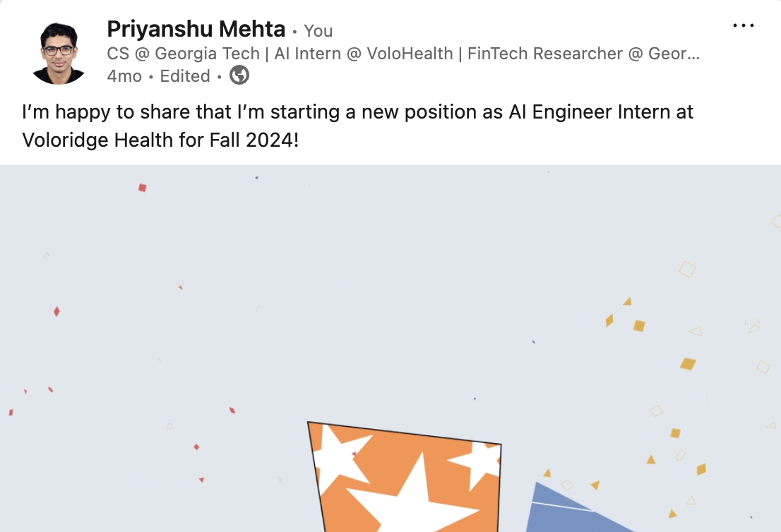
Task: Open the three-dot post options menu
Action: tap(743, 25)
